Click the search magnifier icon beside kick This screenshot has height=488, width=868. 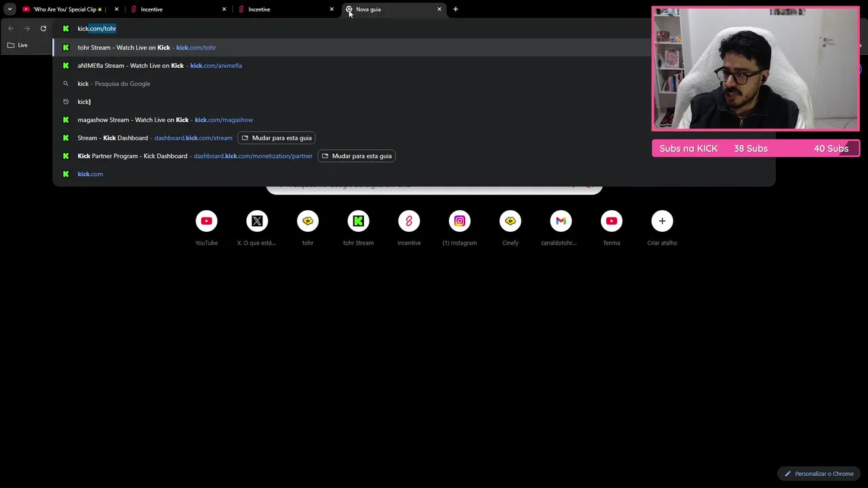[x=66, y=83]
